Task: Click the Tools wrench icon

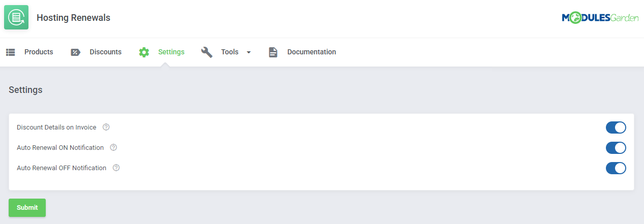Action: click(x=207, y=52)
